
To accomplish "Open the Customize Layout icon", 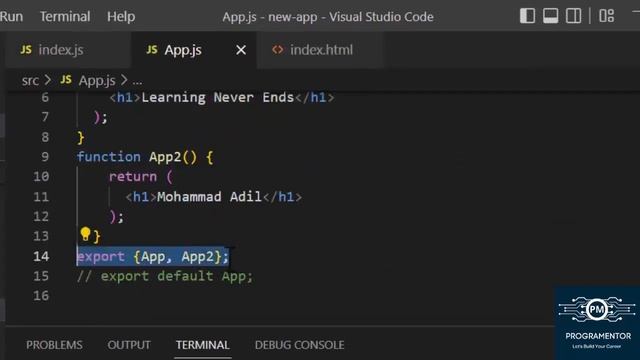I will click(x=607, y=16).
